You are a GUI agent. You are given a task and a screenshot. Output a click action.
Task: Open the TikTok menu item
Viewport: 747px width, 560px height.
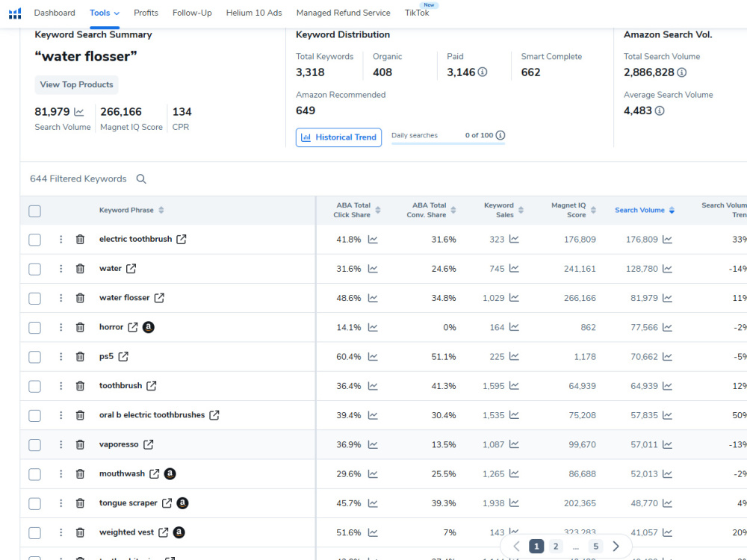click(417, 13)
